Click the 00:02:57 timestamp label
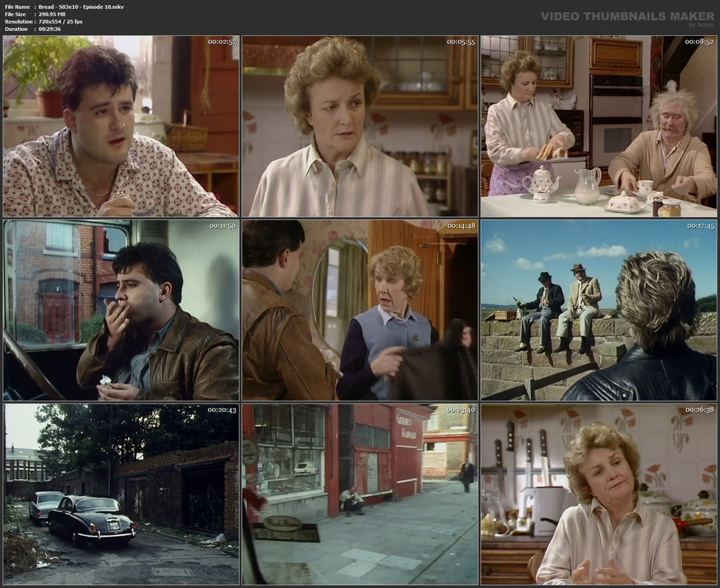This screenshot has width=720, height=588. coord(222,42)
